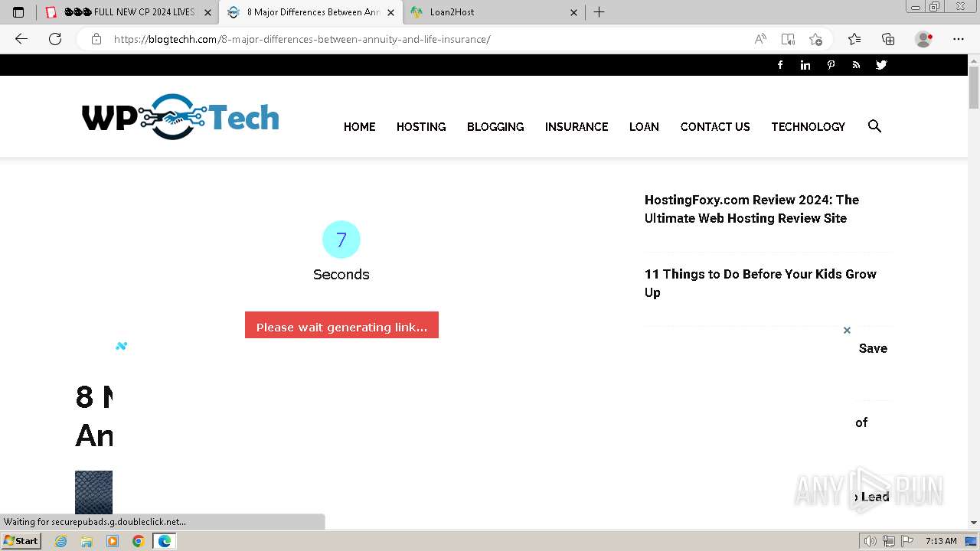Open the HOSTING menu item

click(x=421, y=127)
